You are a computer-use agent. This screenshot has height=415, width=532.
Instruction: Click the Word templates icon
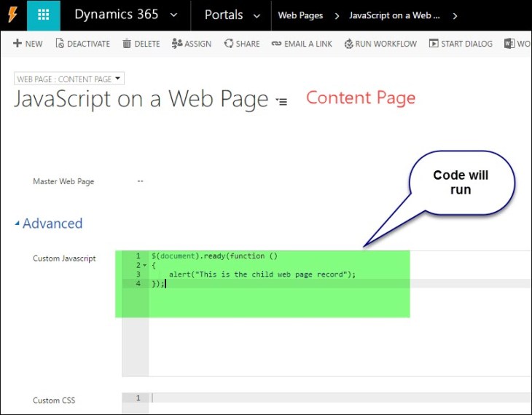[x=509, y=44]
